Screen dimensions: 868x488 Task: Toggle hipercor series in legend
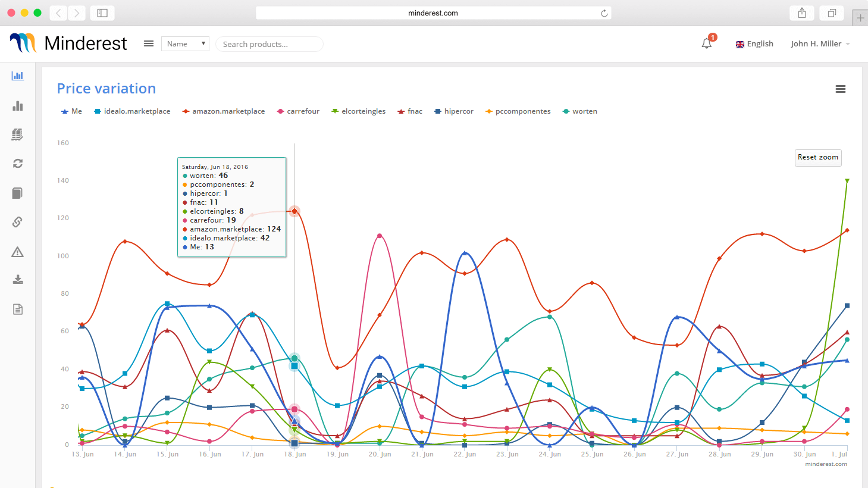(x=454, y=111)
